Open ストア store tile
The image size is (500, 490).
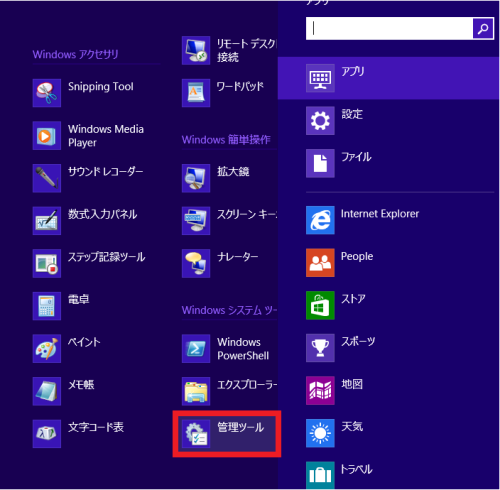click(320, 305)
